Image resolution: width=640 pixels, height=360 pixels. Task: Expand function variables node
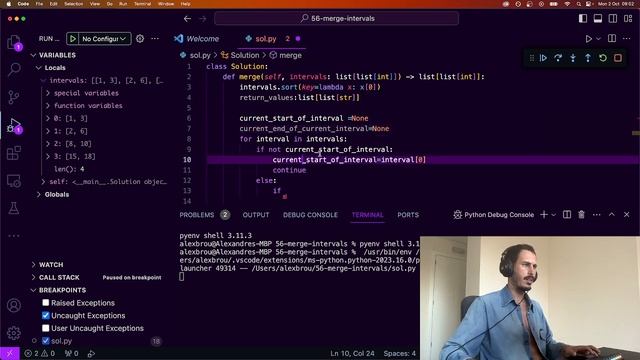click(48, 106)
